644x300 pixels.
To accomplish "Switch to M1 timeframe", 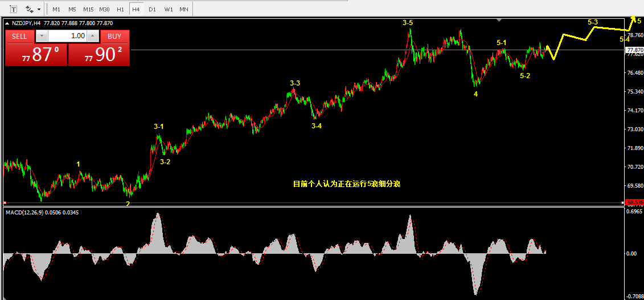I will [x=57, y=9].
